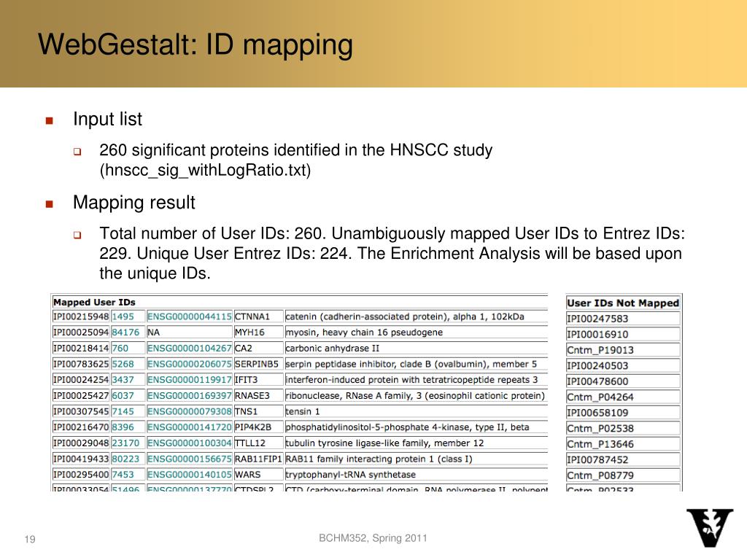The width and height of the screenshot is (747, 560).
Task: Select unmapped ID Cntm_P13646
Action: pos(600,444)
